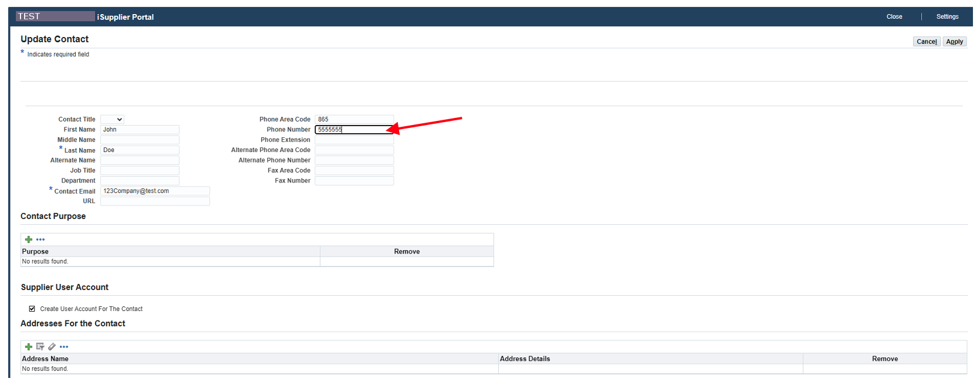Open more actions in Contact Purpose toolbar
Screen dimensions: 980x385
(40, 239)
